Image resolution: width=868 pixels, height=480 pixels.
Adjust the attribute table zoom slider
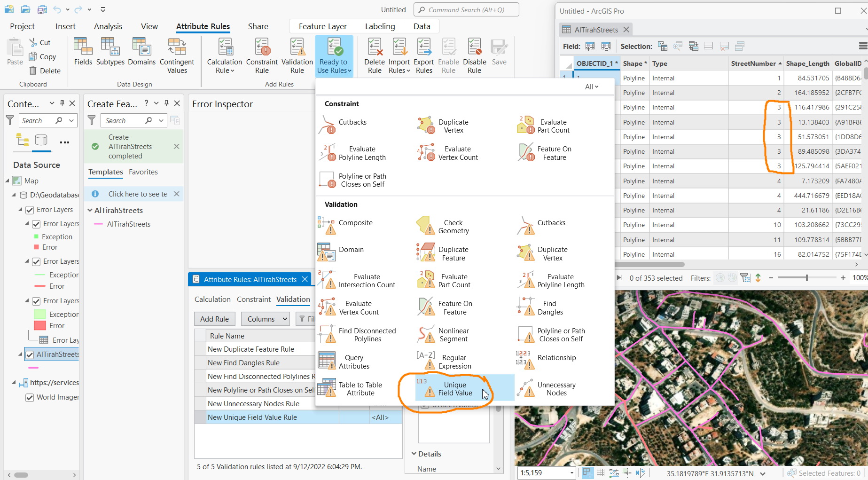tap(807, 278)
